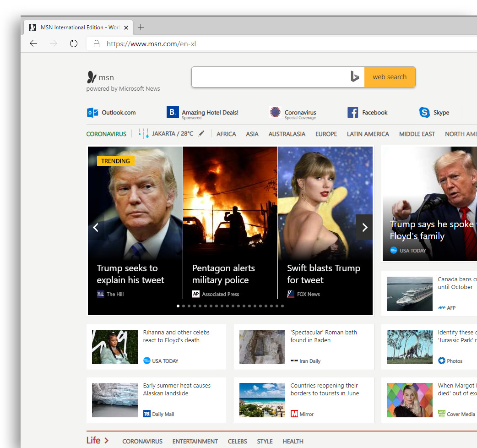Open the AFRICA news section
477x448 pixels.
226,134
